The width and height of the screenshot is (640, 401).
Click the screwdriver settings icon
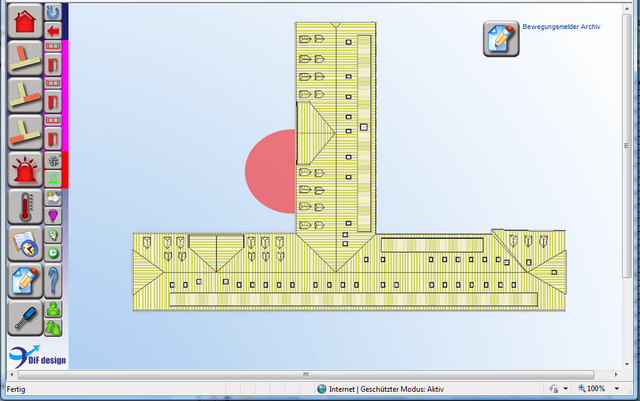(x=24, y=317)
